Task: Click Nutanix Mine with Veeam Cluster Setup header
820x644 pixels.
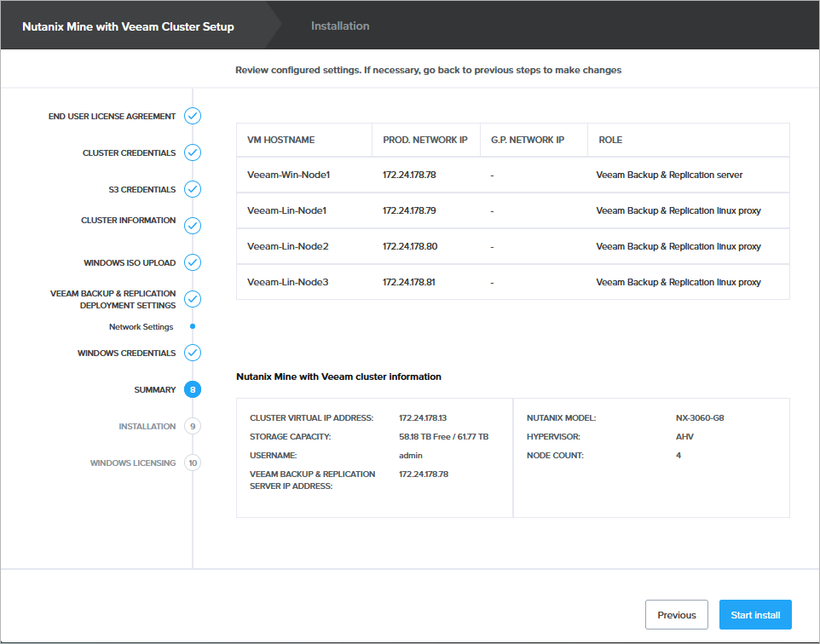Action: click(x=128, y=26)
